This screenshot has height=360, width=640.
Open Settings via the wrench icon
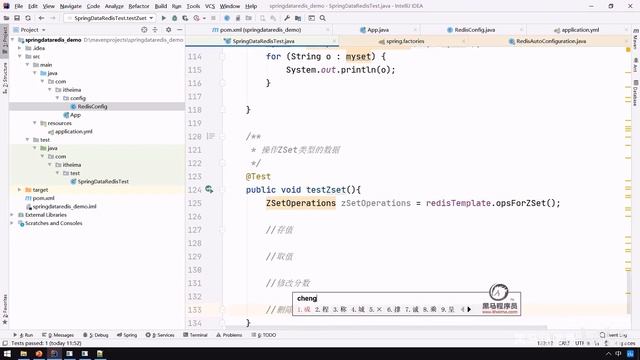pyautogui.click(x=287, y=18)
